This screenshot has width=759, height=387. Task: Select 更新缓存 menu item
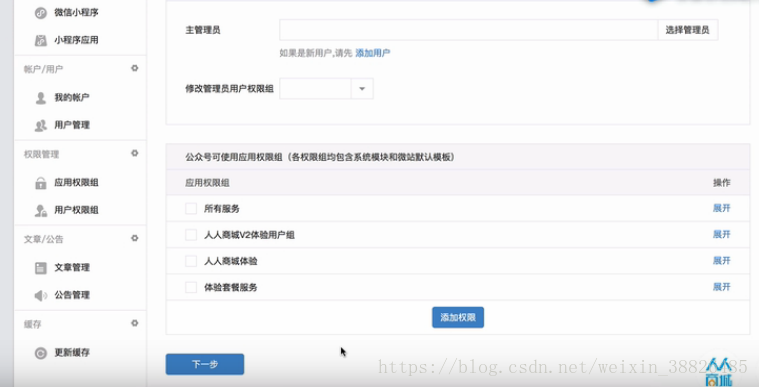(72, 353)
